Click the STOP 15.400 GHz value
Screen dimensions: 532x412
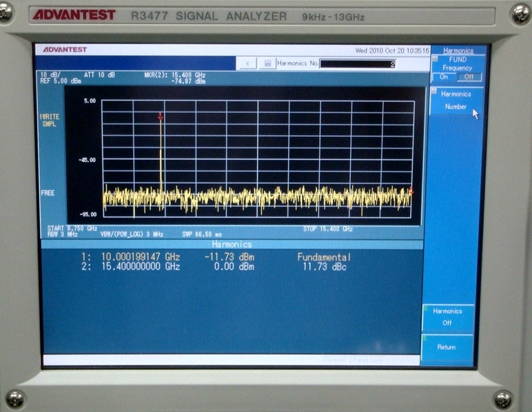328,229
